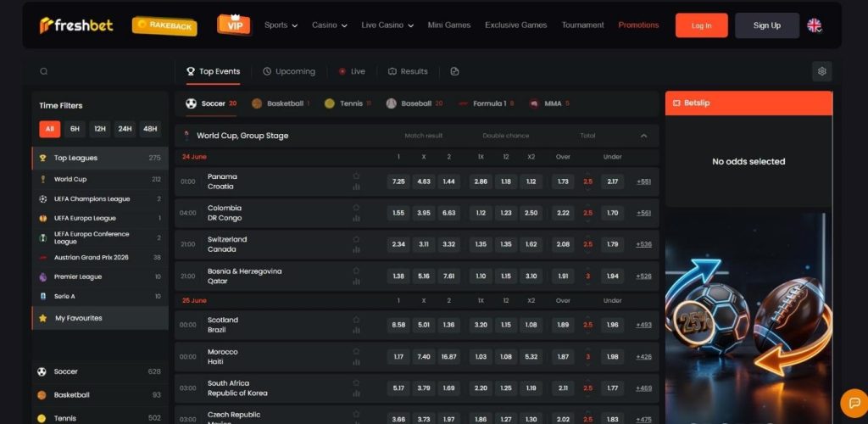Select the All time filter
This screenshot has height=424, width=868.
50,129
